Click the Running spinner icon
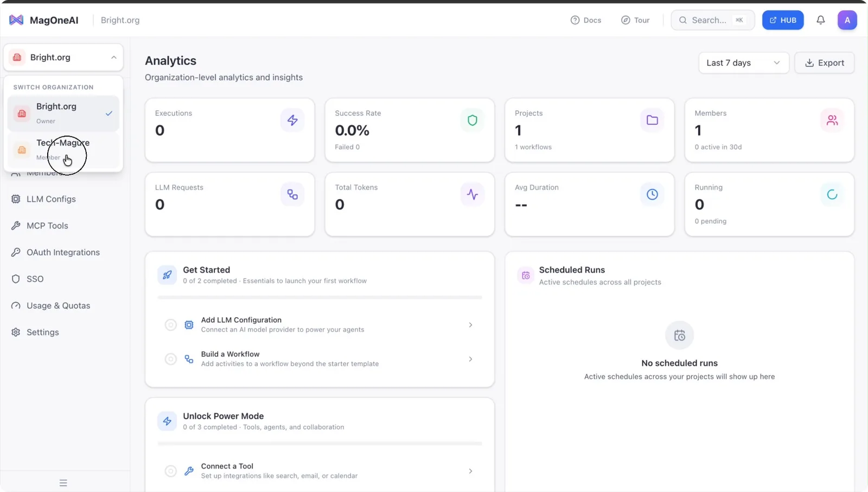868x492 pixels. (x=832, y=194)
